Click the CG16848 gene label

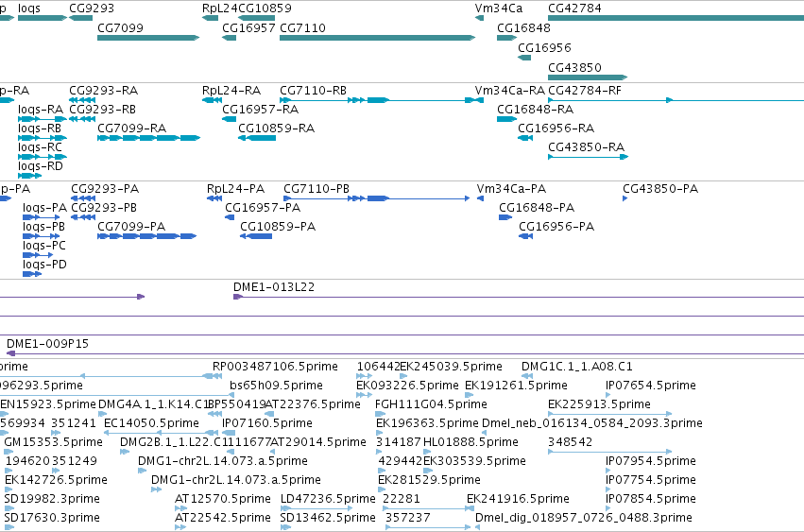(523, 27)
